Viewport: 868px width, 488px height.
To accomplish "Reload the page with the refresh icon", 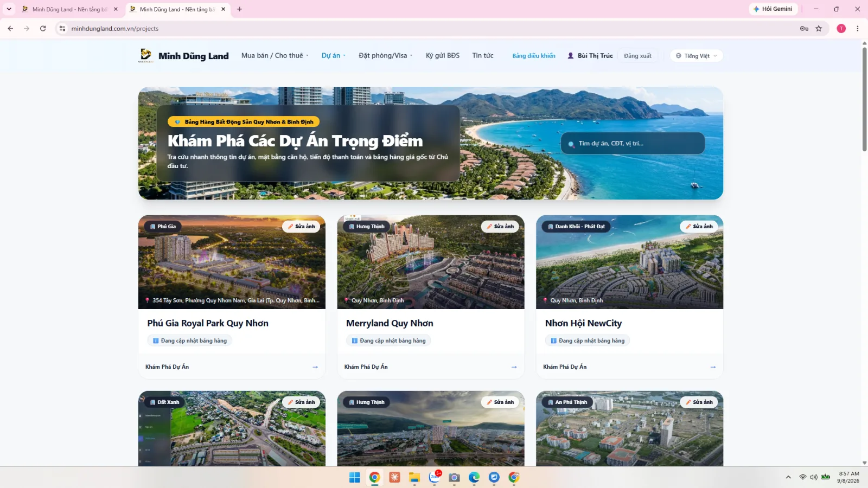I will pos(43,28).
